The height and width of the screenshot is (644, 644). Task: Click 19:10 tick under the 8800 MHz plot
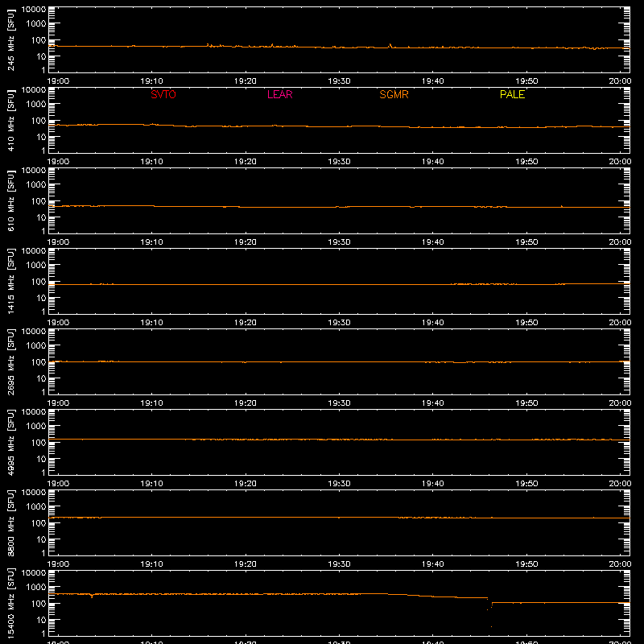click(151, 564)
